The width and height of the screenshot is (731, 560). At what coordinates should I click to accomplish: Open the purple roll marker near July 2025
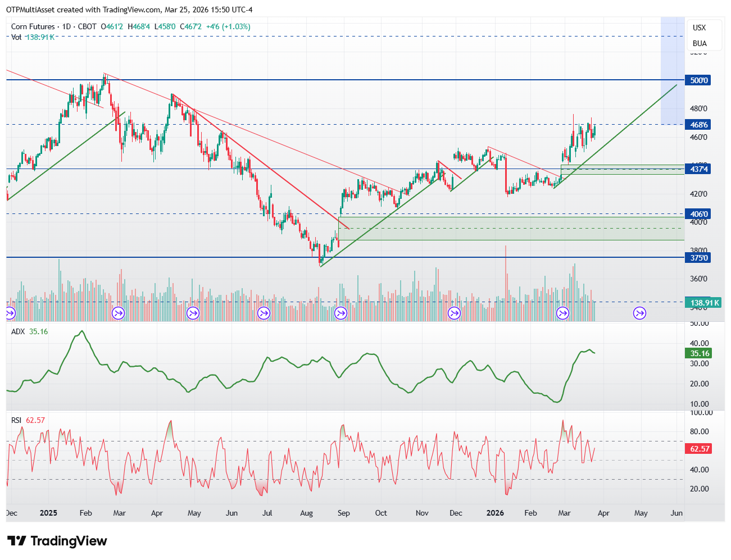point(263,313)
